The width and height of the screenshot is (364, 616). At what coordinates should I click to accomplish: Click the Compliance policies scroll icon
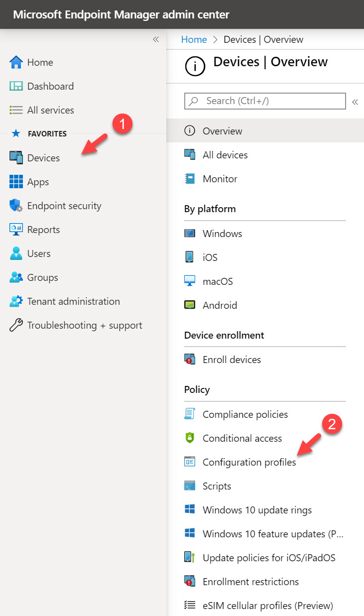point(190,414)
